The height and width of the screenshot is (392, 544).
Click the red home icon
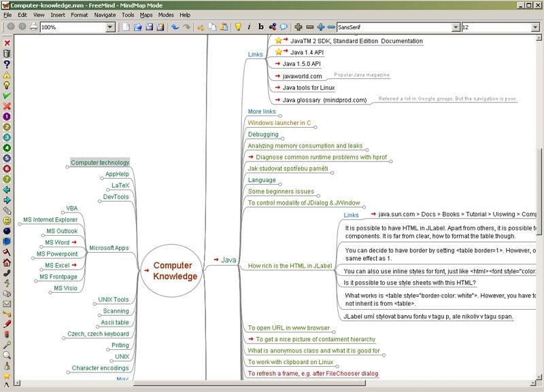coord(7,262)
